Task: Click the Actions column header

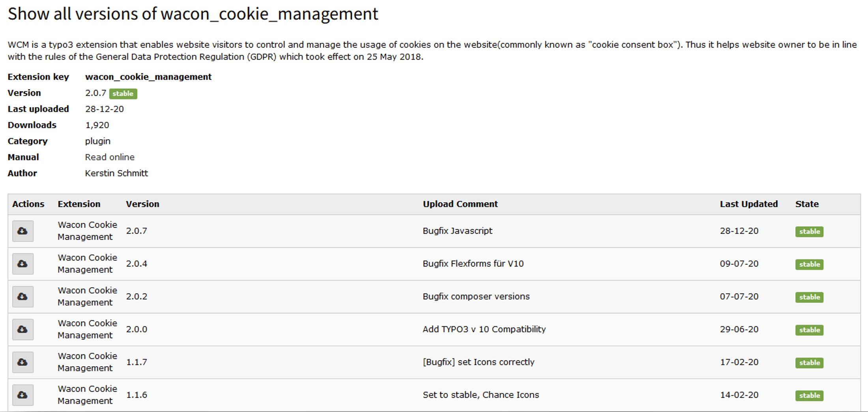Action: point(28,204)
